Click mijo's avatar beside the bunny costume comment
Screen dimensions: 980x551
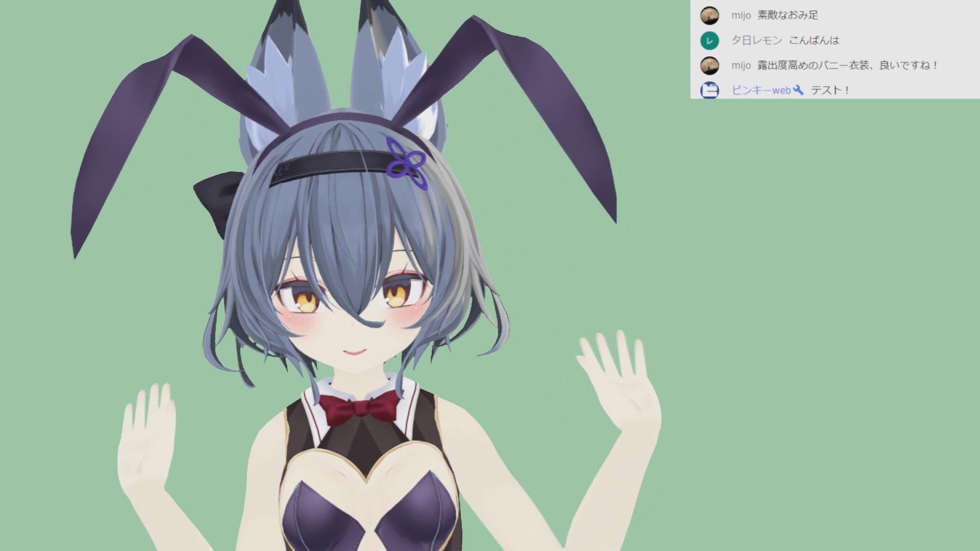(x=709, y=65)
